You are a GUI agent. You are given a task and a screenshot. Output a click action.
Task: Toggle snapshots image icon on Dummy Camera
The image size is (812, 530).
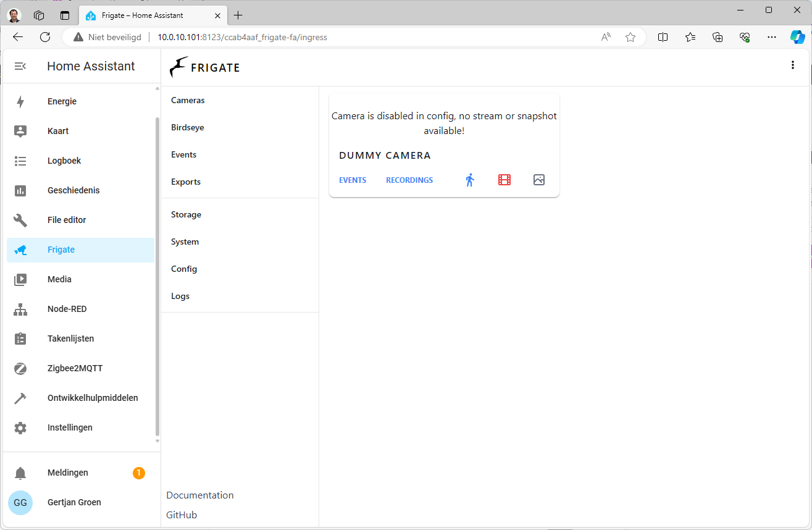tap(539, 180)
